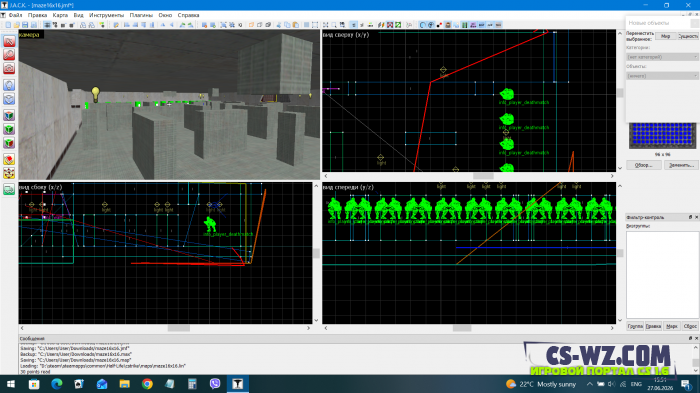Screen dimensions: 700x393
Task: Open the вид сбоку (x/z) view menu
Action: (x=41, y=187)
